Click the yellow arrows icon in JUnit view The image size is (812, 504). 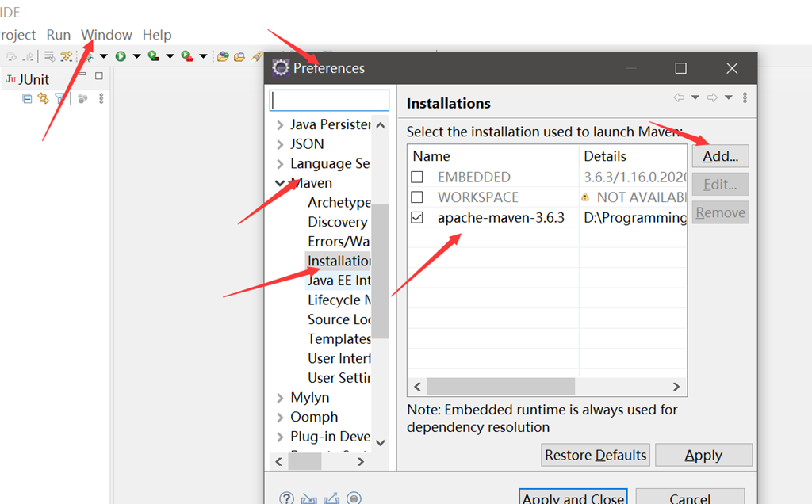pyautogui.click(x=44, y=98)
